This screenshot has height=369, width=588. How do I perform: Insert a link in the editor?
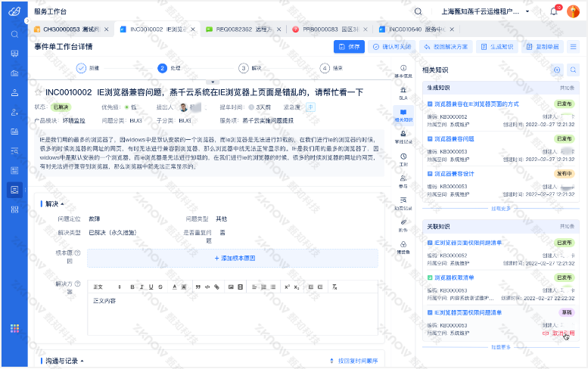[x=216, y=287]
